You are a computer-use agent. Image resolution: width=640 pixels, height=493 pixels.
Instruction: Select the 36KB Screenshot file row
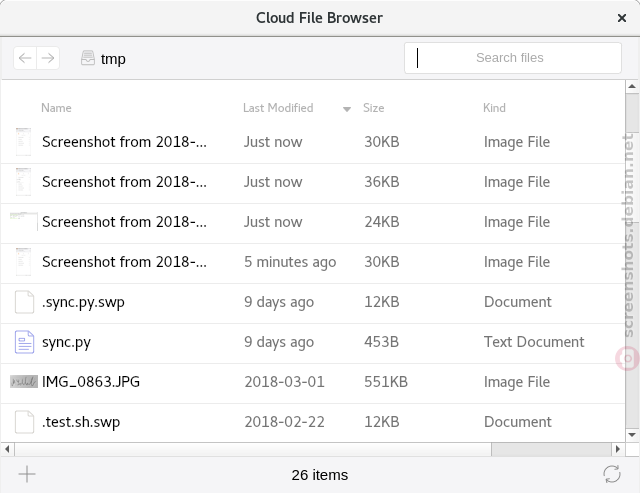[313, 182]
